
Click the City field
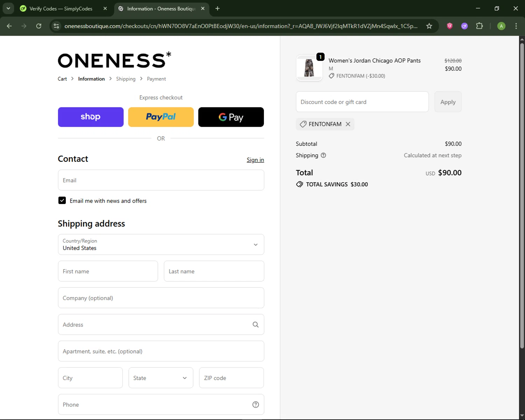[90, 378]
